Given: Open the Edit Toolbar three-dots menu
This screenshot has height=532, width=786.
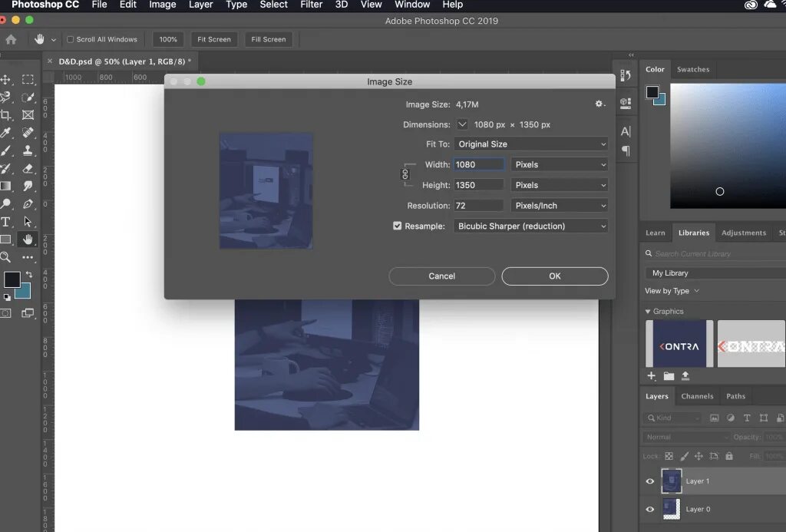Looking at the screenshot, I should (28, 257).
